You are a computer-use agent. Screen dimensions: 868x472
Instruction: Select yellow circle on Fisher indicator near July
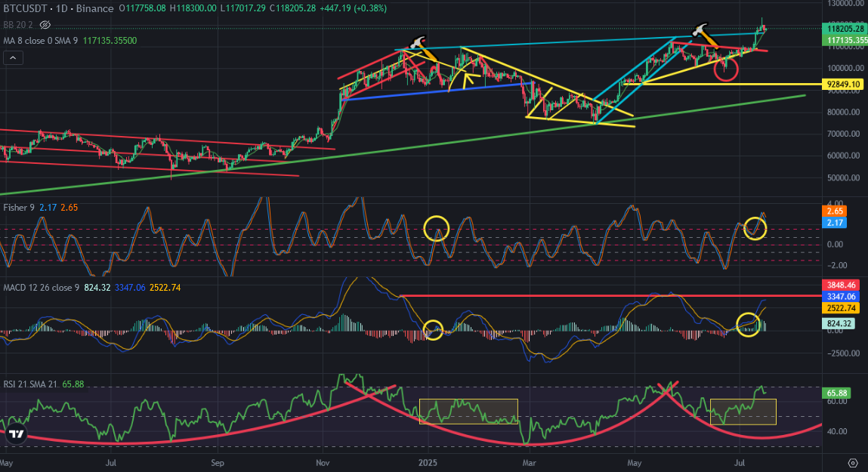755,227
